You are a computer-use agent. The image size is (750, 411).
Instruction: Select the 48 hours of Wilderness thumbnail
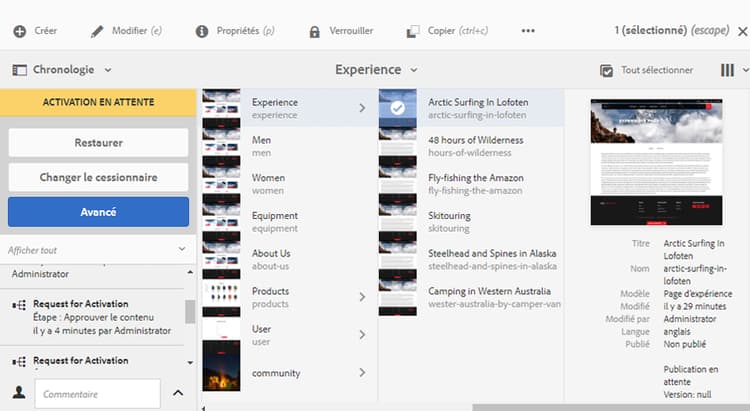point(397,146)
